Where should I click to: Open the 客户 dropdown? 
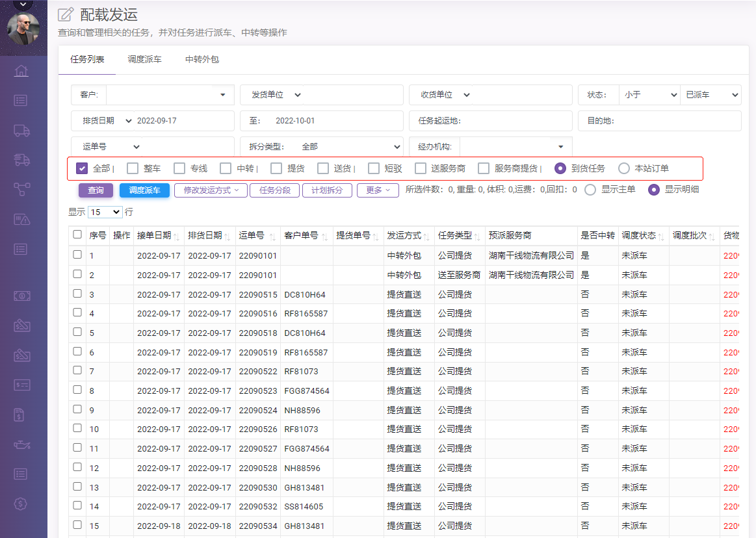(169, 95)
